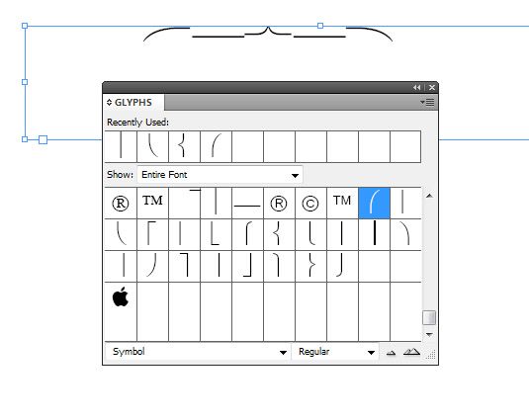Viewport: 529px width, 420px height.
Task: Select vertical bar glyph right of highlighted cell
Action: (405, 204)
